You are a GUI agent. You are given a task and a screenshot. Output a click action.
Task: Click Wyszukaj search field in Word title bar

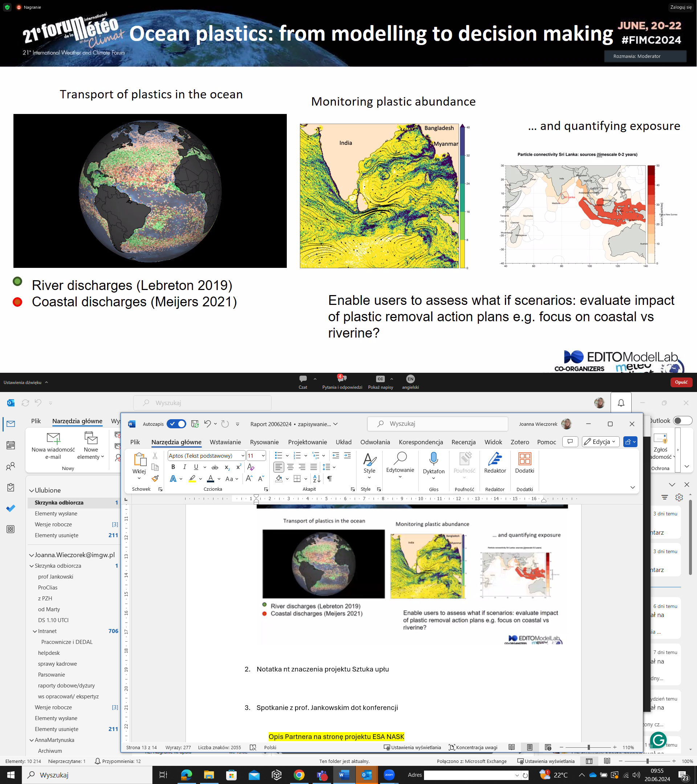pos(438,424)
